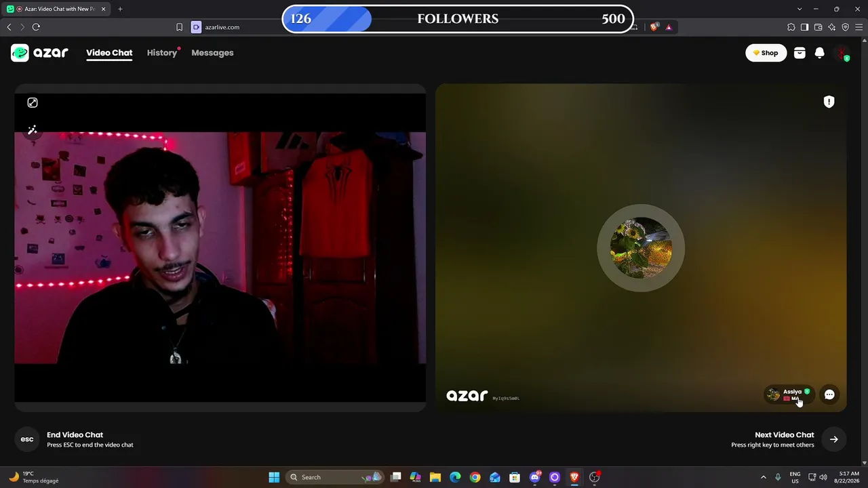Open the Leo AI sparkle icon
This screenshot has width=868, height=488.
(x=831, y=27)
